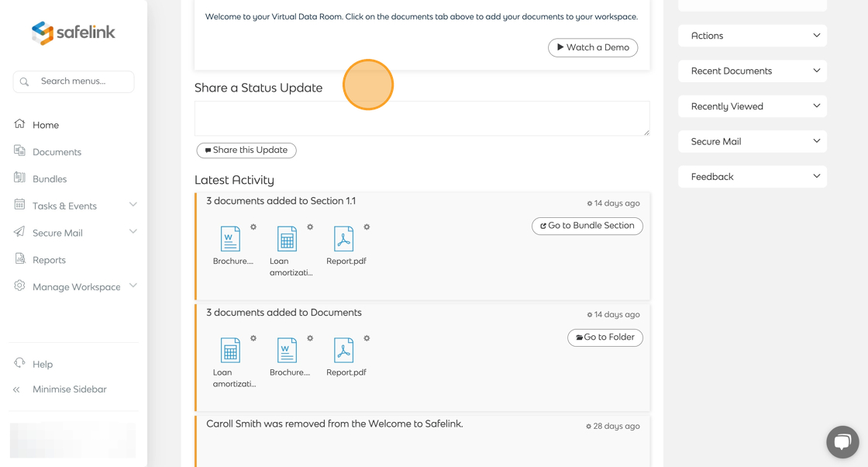Click the Reports icon in the sidebar
The height and width of the screenshot is (467, 868).
point(20,259)
